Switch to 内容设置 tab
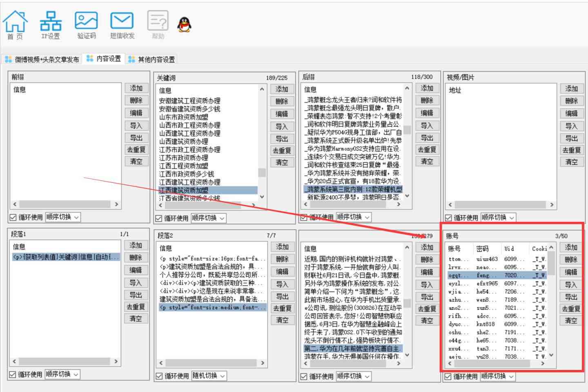Image resolution: width=588 pixels, height=392 pixels. point(104,59)
